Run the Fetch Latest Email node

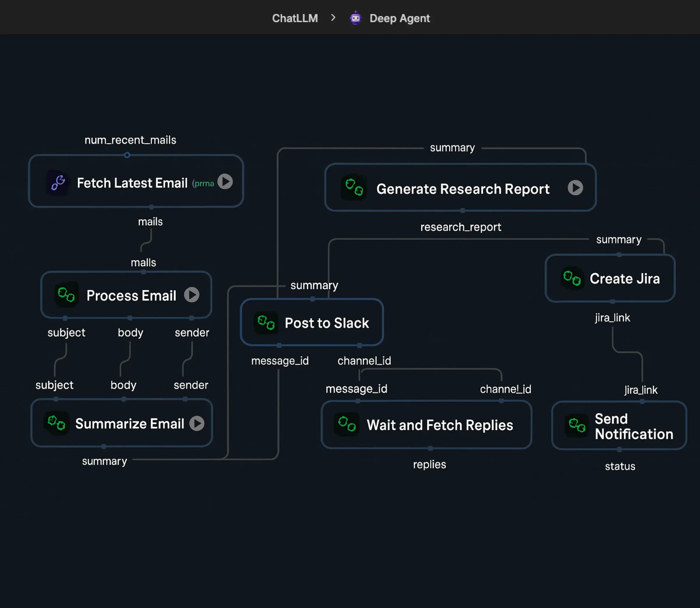[225, 181]
